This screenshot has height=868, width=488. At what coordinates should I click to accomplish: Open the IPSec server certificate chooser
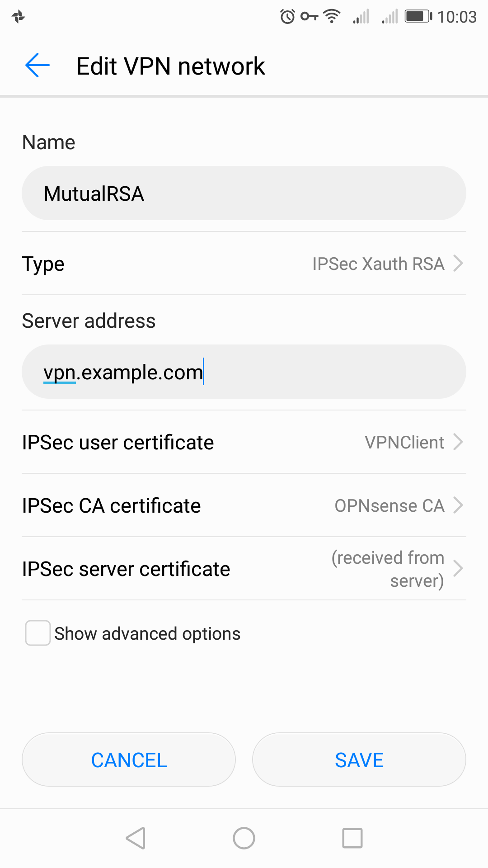click(x=458, y=569)
